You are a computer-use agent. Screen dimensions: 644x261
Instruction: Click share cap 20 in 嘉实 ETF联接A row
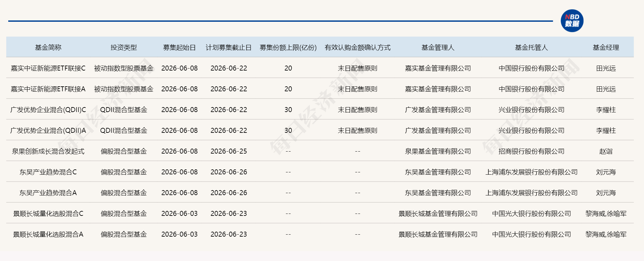[x=288, y=89]
